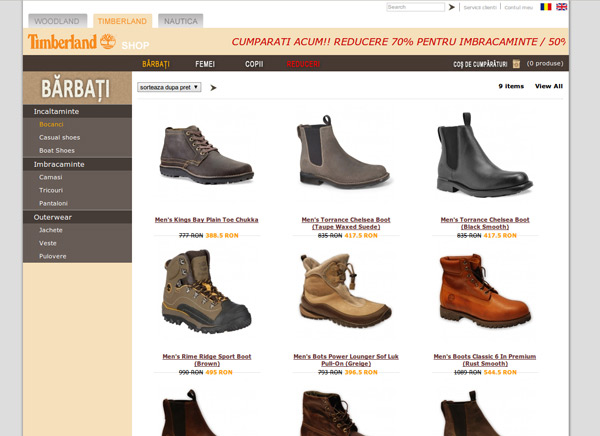Select Bocanci in the sidebar
Viewport: 600px width, 436px height.
coord(51,124)
